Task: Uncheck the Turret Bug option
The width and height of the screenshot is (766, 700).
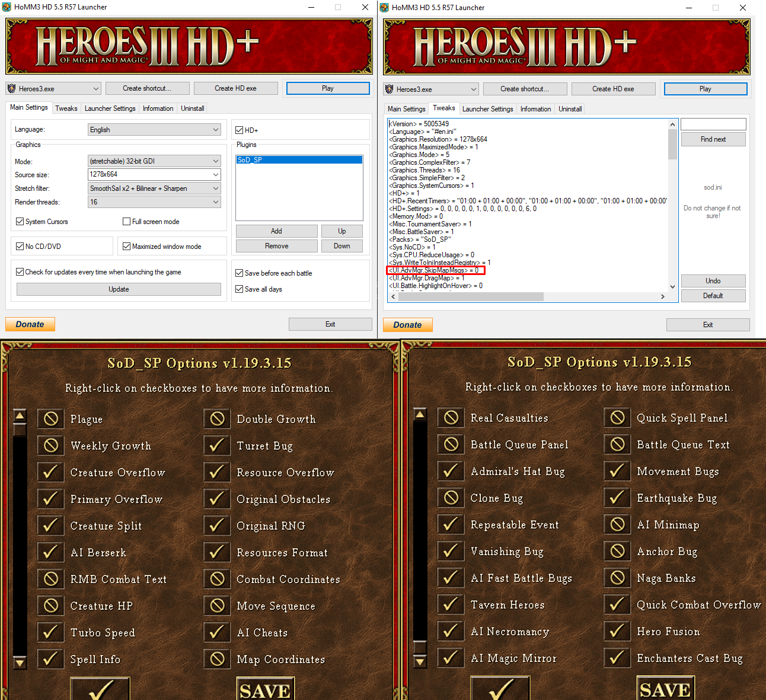Action: (x=217, y=446)
